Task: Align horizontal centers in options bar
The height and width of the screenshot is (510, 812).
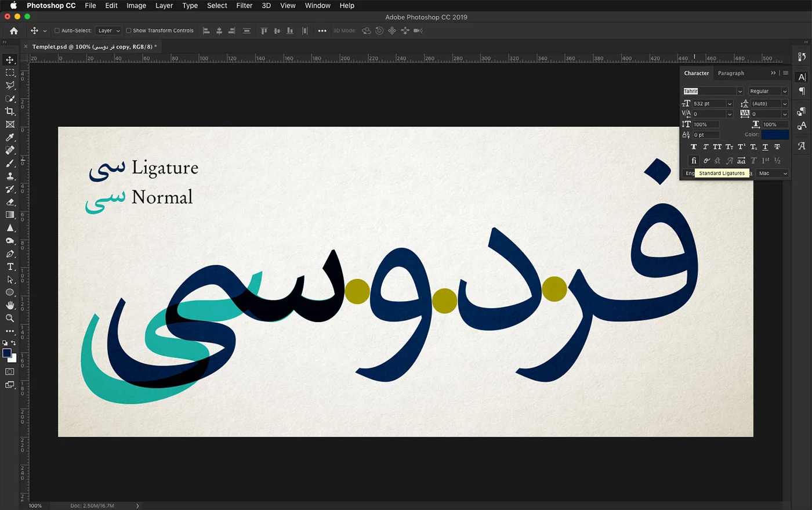Action: tap(219, 31)
